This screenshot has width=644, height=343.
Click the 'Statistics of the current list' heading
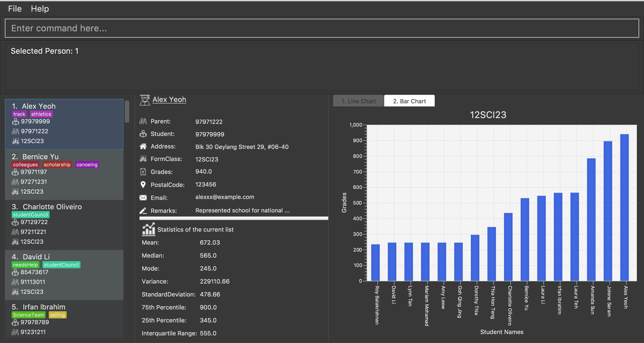click(195, 229)
